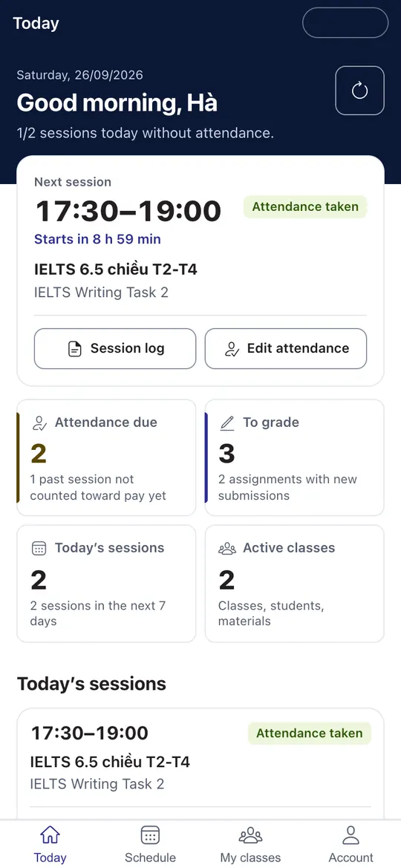The width and height of the screenshot is (401, 868).
Task: Click the Edit attendance person-check icon
Action: tap(232, 349)
